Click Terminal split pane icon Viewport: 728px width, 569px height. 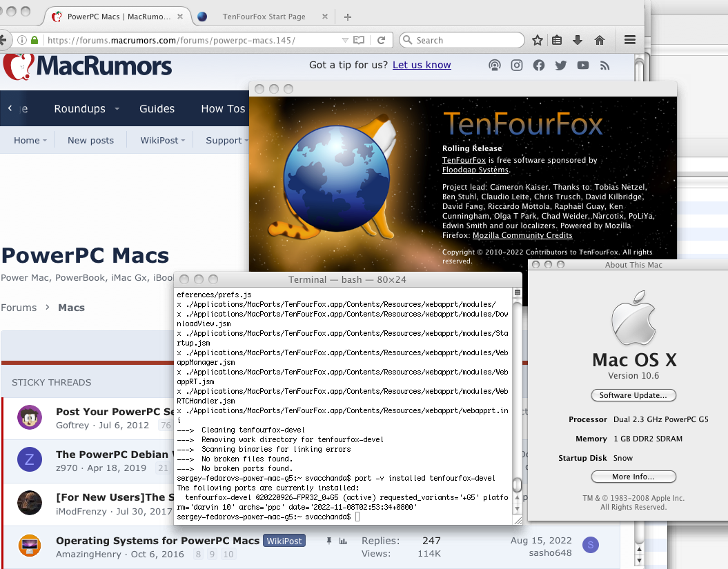(x=518, y=292)
